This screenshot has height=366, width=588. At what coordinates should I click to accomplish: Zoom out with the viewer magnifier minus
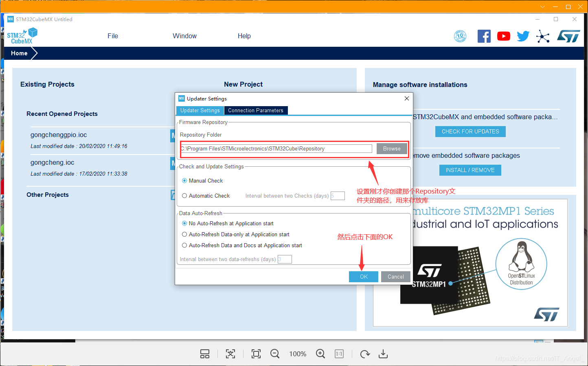click(x=275, y=354)
